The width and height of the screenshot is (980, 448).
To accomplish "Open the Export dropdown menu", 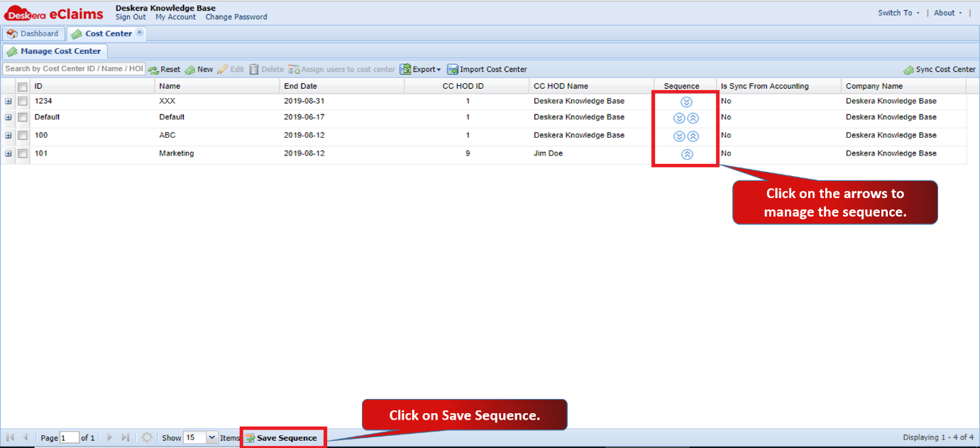I will (420, 70).
